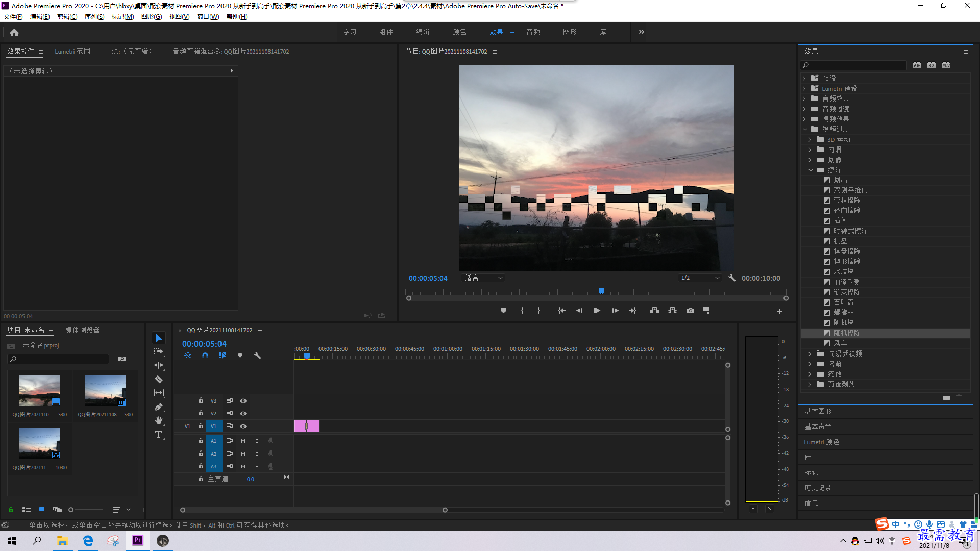Filter effects by accelerated effects icon

coord(917,65)
